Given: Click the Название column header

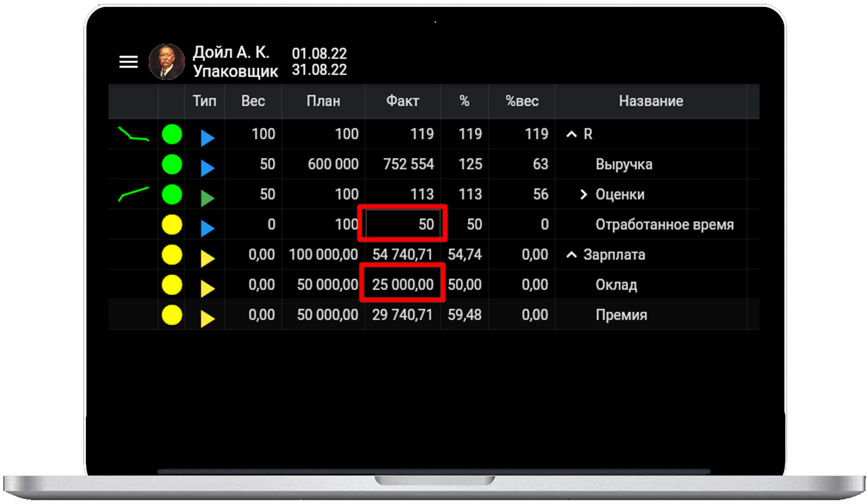Looking at the screenshot, I should (650, 101).
